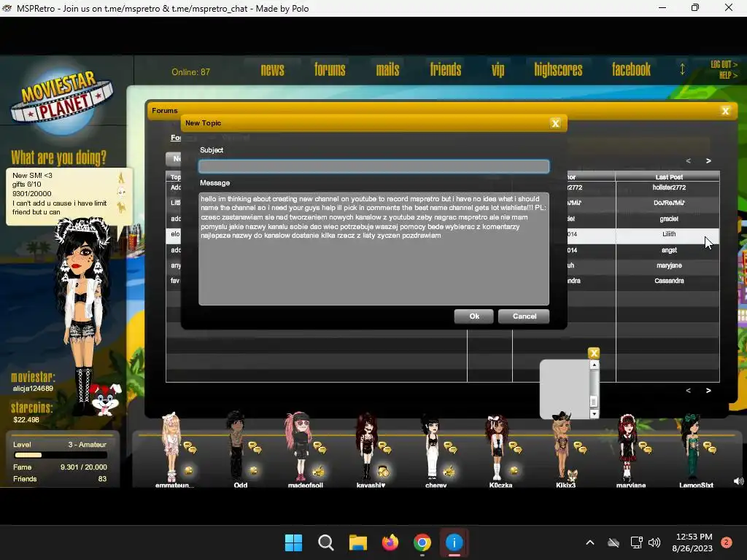
Task: Show hidden system tray icons
Action: [x=589, y=542]
